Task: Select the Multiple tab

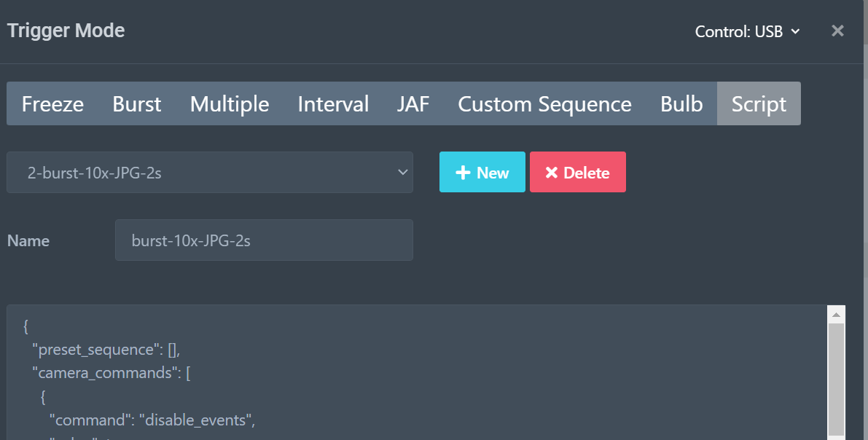Action: point(230,104)
